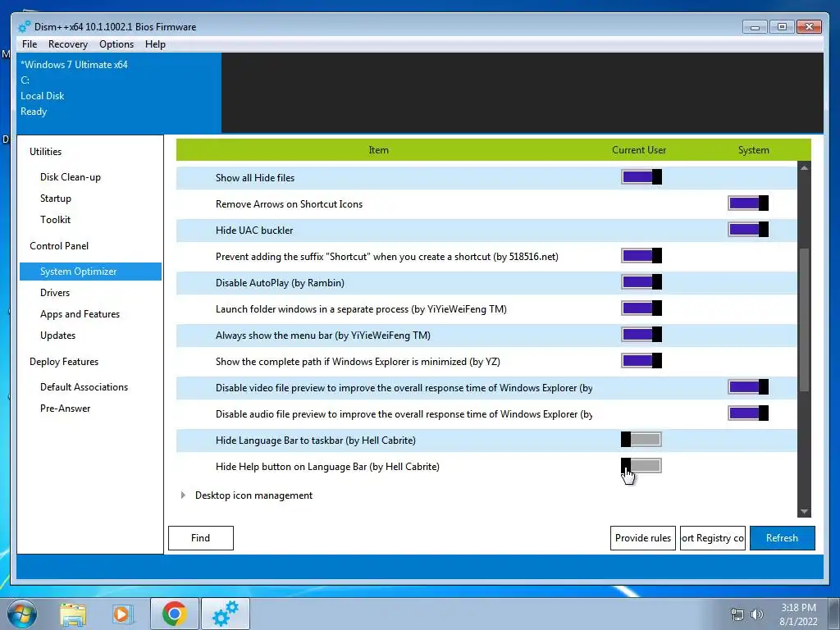
Task: Toggle Hide UAC buckler switch
Action: [x=748, y=230]
